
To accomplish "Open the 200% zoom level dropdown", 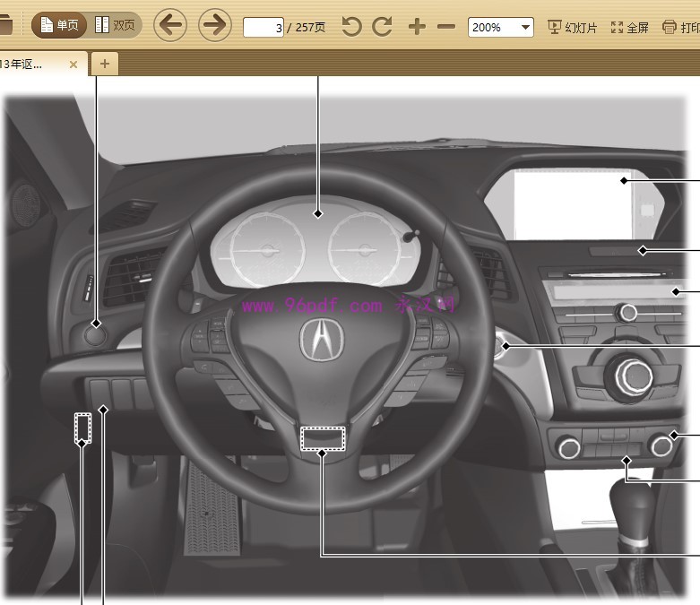I will point(500,27).
